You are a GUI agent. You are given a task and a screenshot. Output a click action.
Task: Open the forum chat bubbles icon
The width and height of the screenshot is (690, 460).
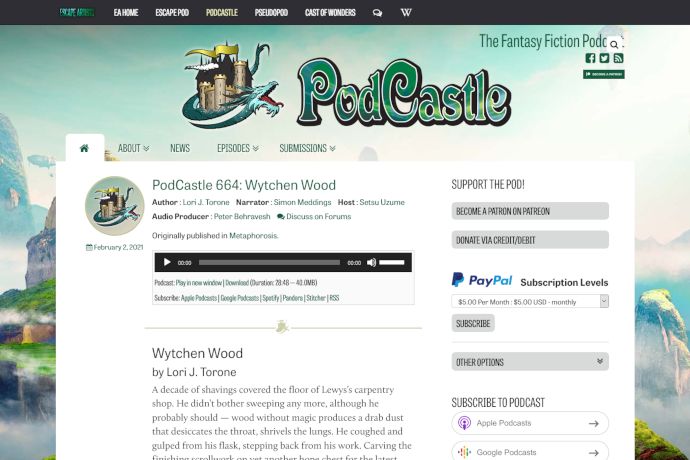[x=377, y=12]
